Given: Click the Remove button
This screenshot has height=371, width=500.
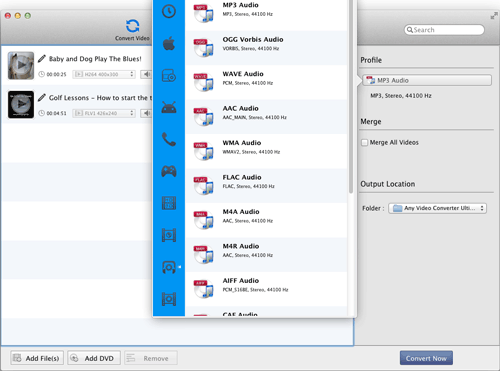Looking at the screenshot, I should coord(151,358).
